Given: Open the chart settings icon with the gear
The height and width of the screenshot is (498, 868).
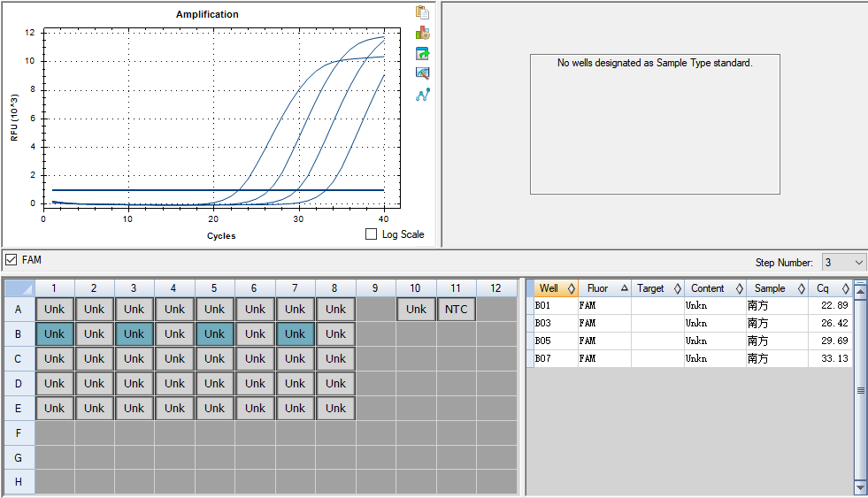Looking at the screenshot, I should point(422,33).
